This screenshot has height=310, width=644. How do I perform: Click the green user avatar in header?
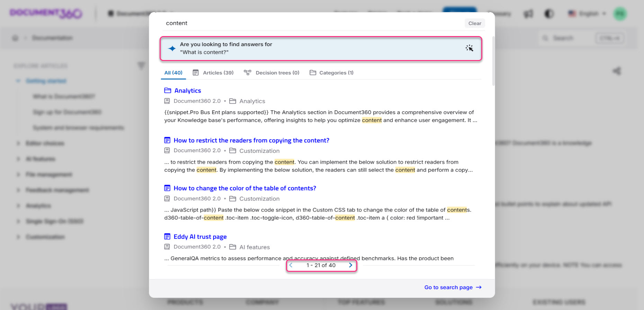(x=620, y=14)
